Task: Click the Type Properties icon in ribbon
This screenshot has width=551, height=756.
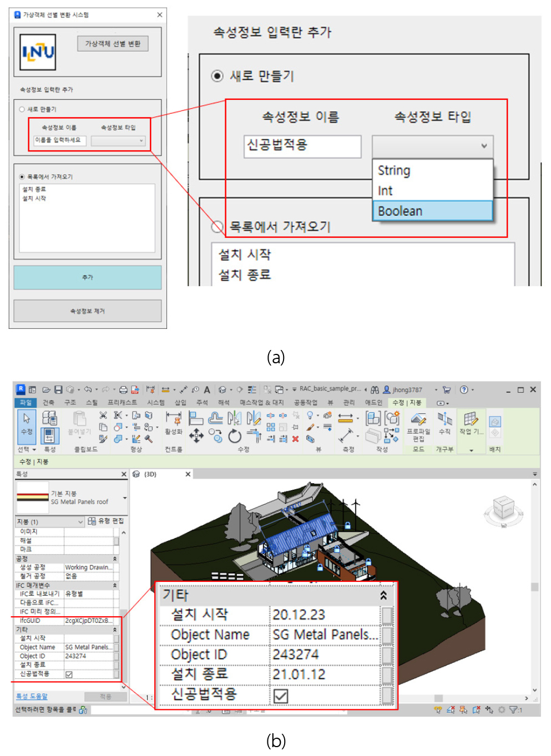Action: pyautogui.click(x=49, y=418)
